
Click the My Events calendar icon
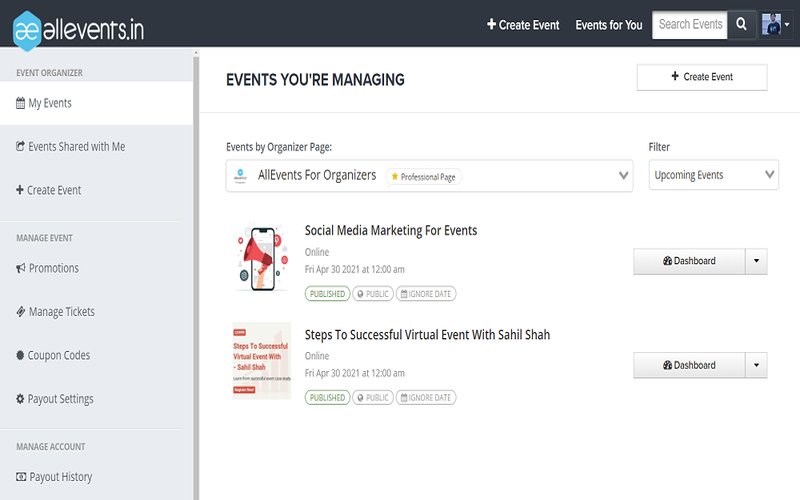coord(20,103)
